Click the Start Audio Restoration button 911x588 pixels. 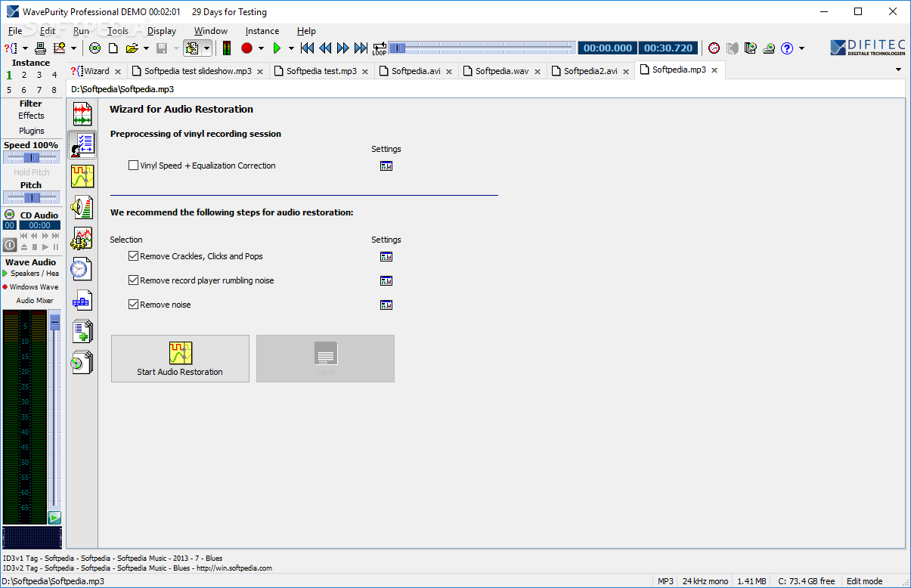[x=180, y=358]
